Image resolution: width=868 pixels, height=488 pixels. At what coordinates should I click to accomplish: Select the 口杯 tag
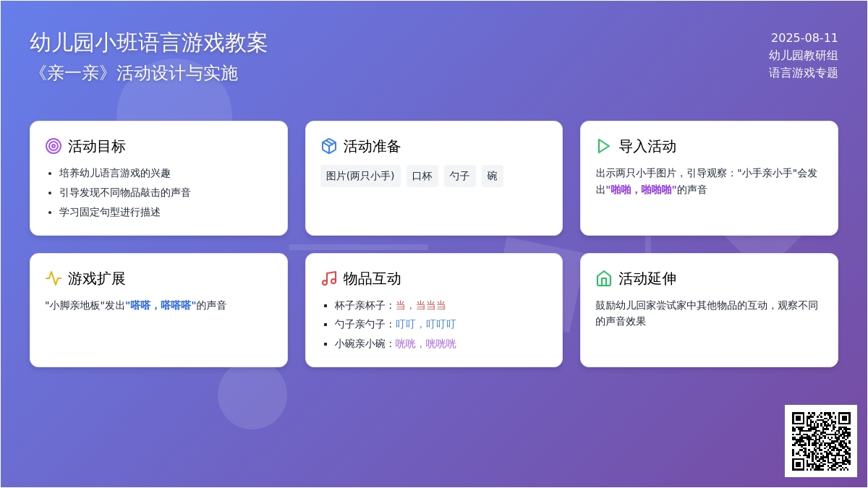coord(422,176)
